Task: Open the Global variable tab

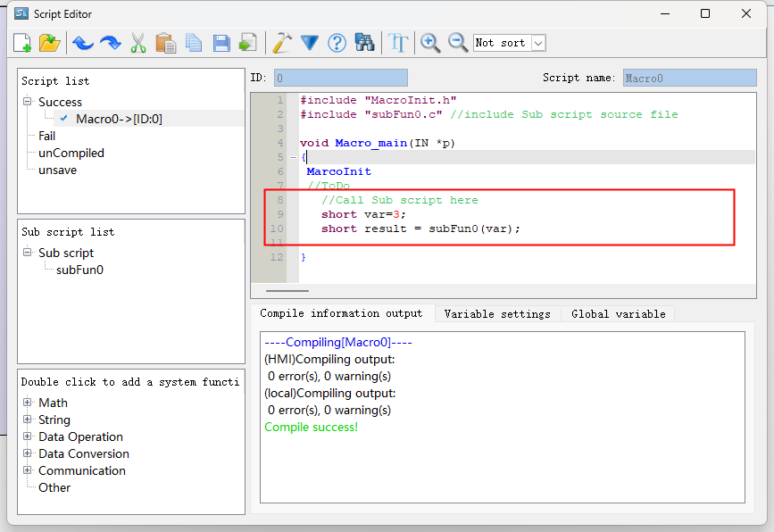Action: 618,314
